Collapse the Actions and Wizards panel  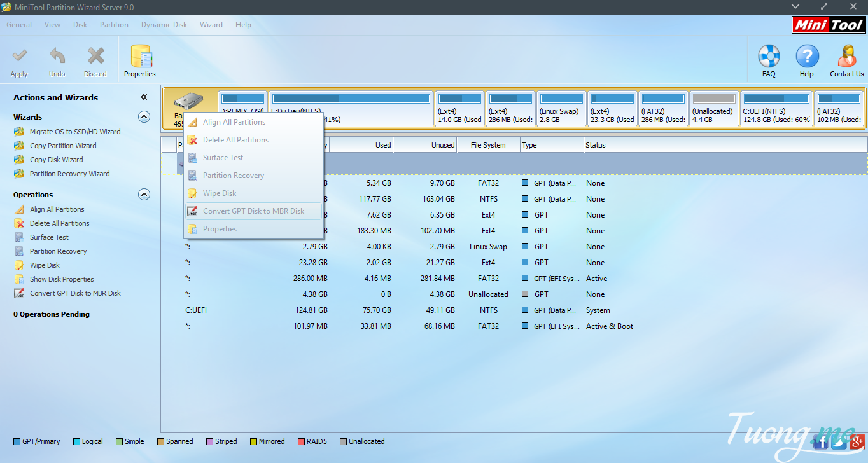coord(144,97)
